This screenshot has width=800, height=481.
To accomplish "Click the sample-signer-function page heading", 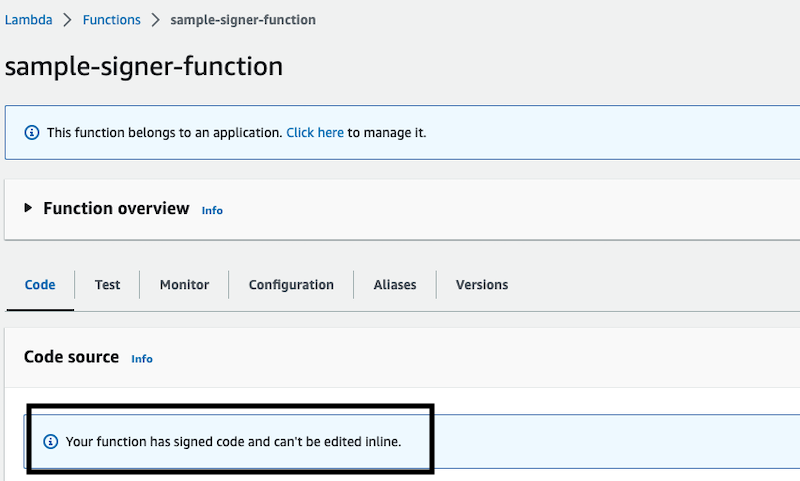I will click(x=144, y=66).
